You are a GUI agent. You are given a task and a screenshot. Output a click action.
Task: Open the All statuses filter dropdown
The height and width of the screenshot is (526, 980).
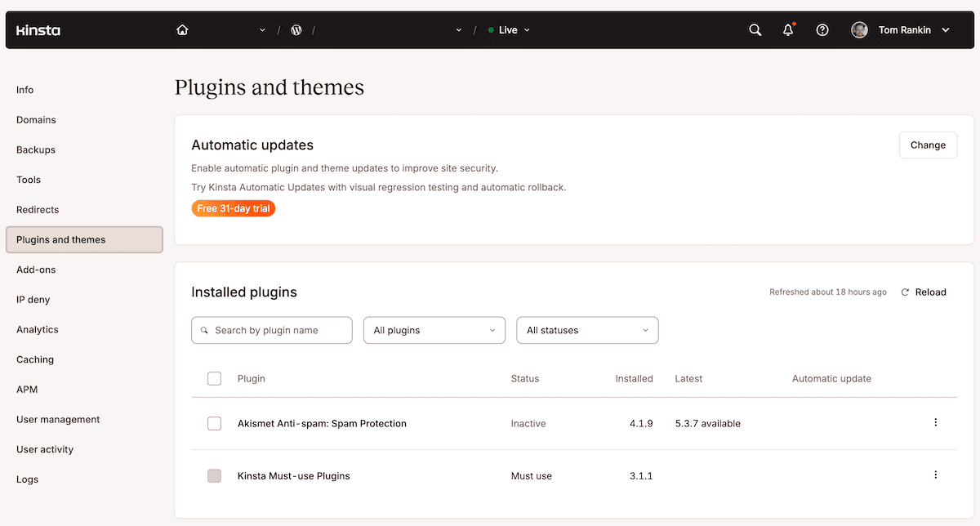tap(587, 330)
